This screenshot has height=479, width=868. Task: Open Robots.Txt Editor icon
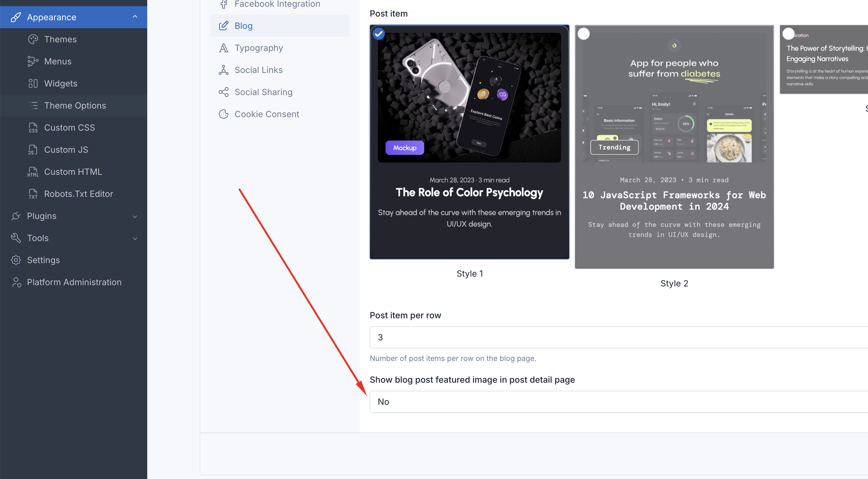click(x=33, y=194)
